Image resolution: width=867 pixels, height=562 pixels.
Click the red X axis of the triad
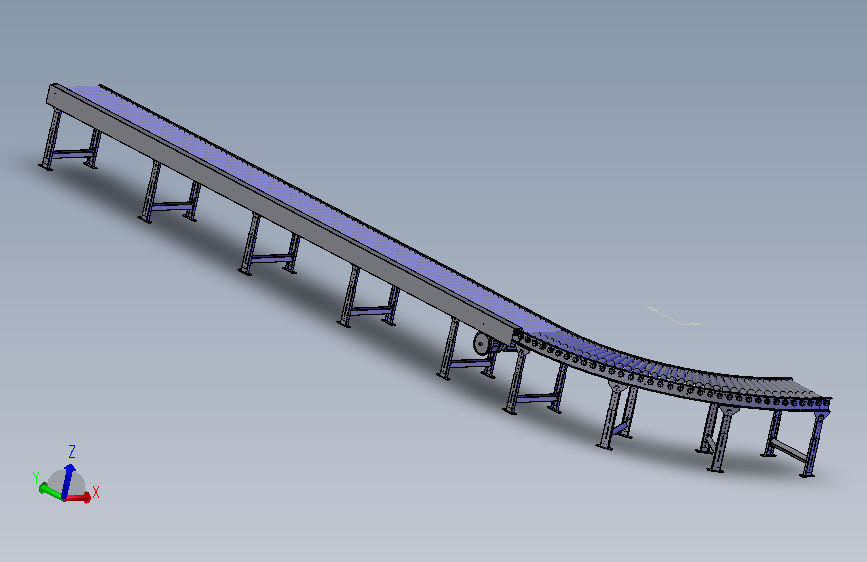[x=78, y=497]
